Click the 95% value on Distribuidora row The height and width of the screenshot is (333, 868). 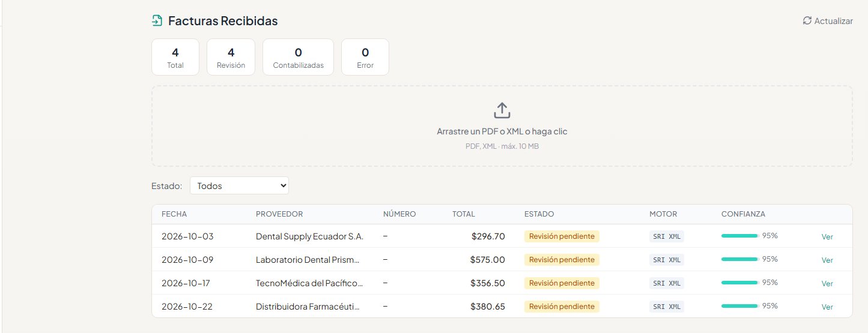770,306
